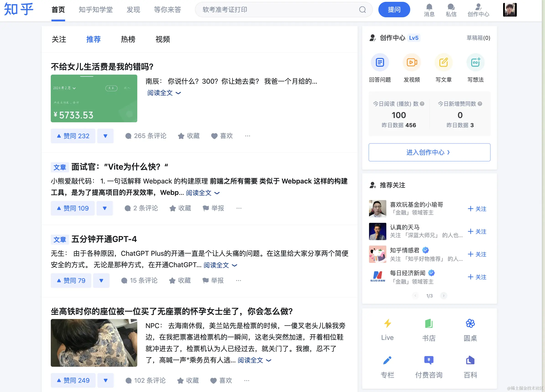545x392 pixels.
Task: Open 专栏 column pen icon
Action: (x=387, y=360)
